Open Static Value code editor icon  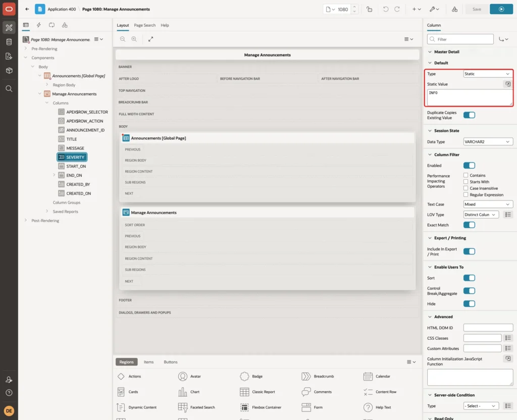pyautogui.click(x=508, y=84)
